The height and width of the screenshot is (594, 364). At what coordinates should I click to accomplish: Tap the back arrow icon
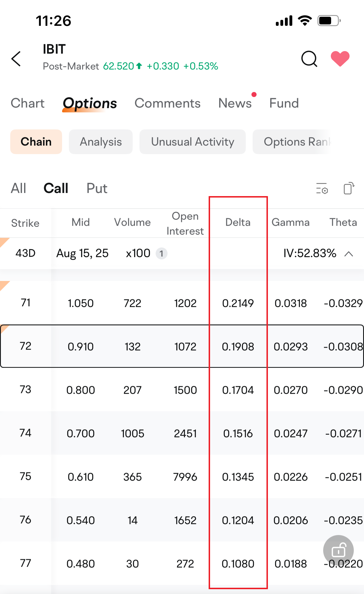pos(16,59)
